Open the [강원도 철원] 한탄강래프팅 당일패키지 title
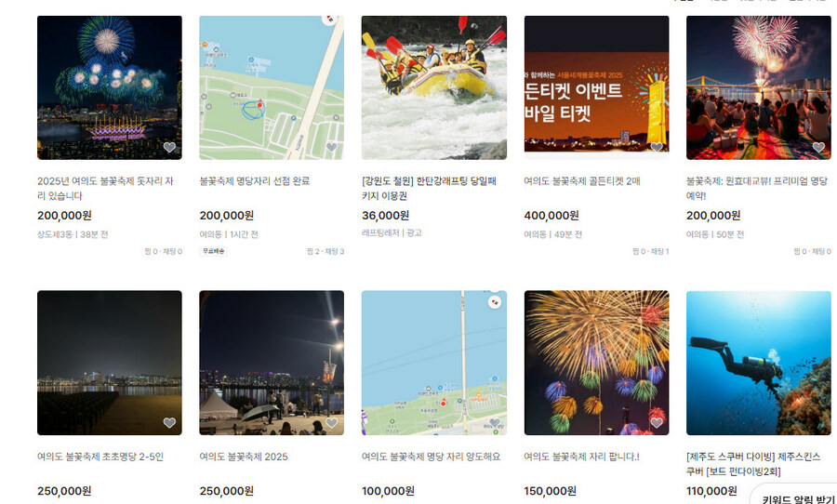The height and width of the screenshot is (504, 837). click(429, 189)
